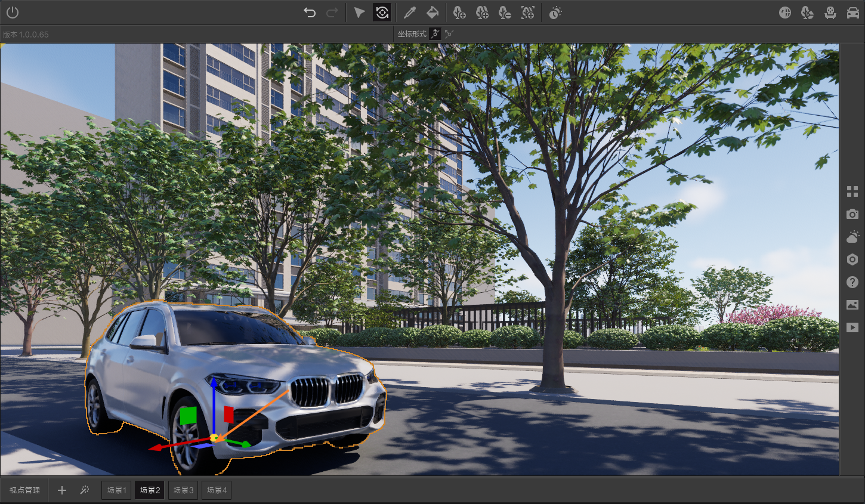Viewport: 865px width, 504px height.
Task: Switch to the 场景3 tab
Action: coord(183,490)
